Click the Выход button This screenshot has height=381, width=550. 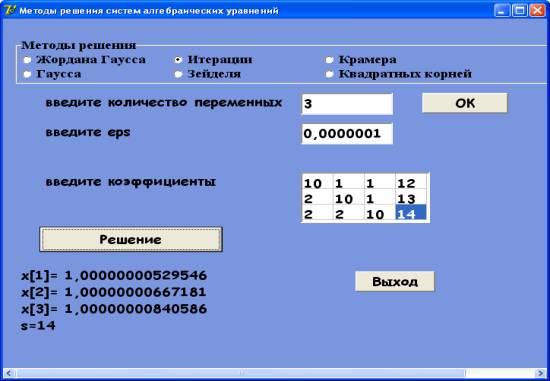395,281
